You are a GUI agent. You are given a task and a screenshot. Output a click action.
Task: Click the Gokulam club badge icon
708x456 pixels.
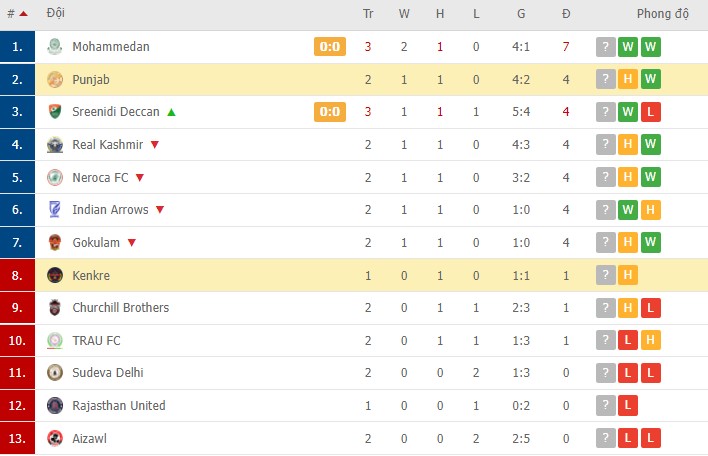pos(55,243)
